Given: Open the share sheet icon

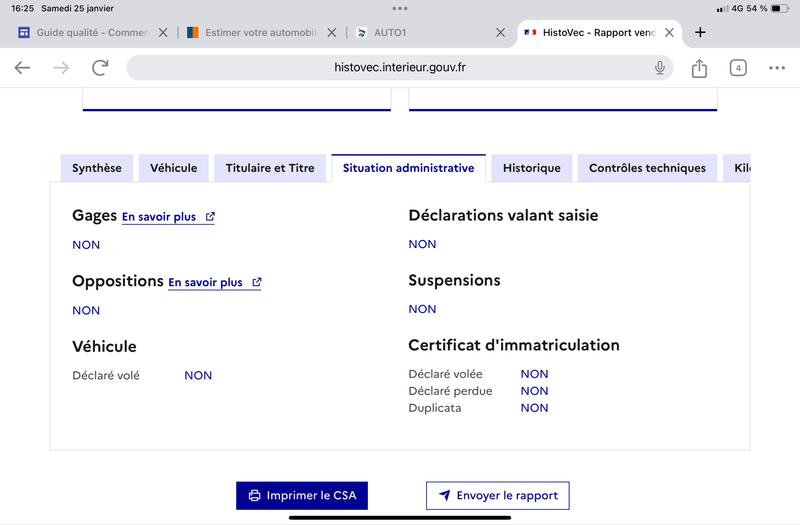Looking at the screenshot, I should 699,67.
